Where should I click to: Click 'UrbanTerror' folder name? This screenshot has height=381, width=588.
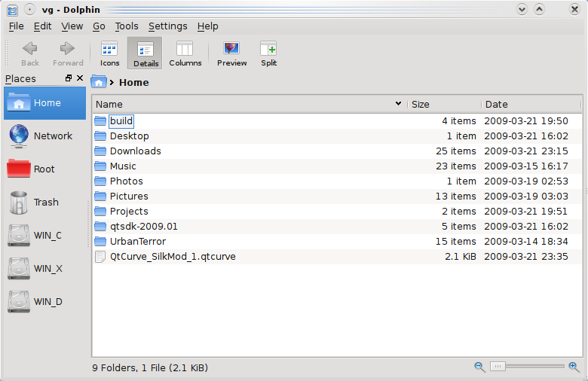click(138, 242)
